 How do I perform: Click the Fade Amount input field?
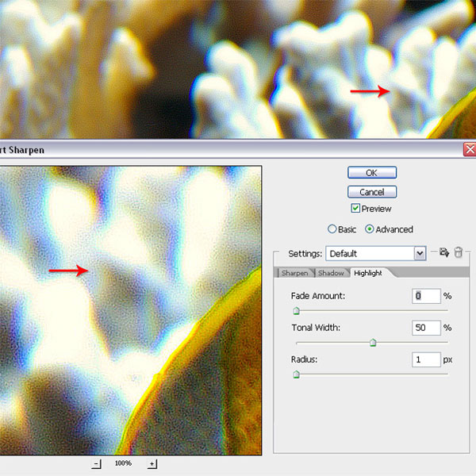[x=426, y=296]
